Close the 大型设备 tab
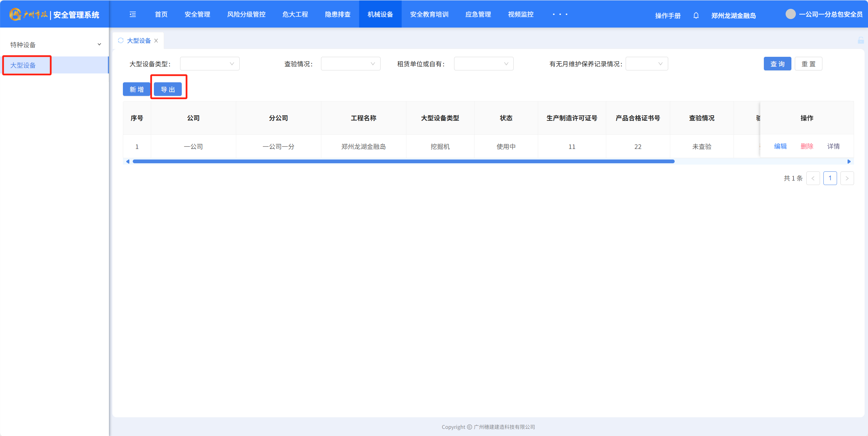 coord(156,40)
